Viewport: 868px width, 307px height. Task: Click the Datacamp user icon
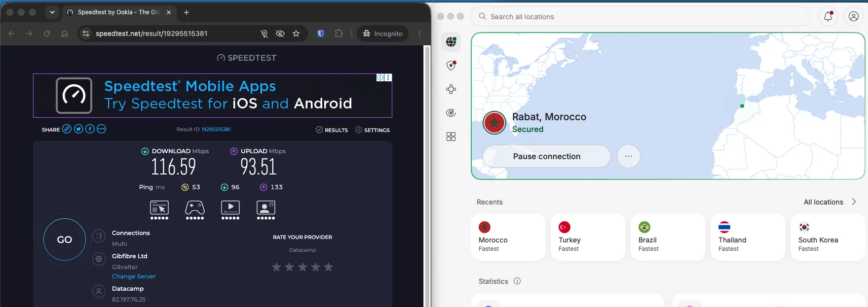99,291
